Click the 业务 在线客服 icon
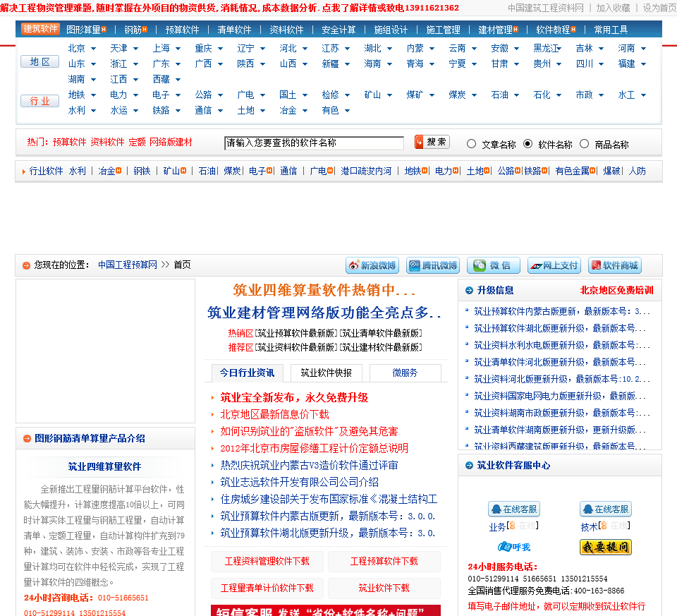This screenshot has width=677, height=616. 514,509
